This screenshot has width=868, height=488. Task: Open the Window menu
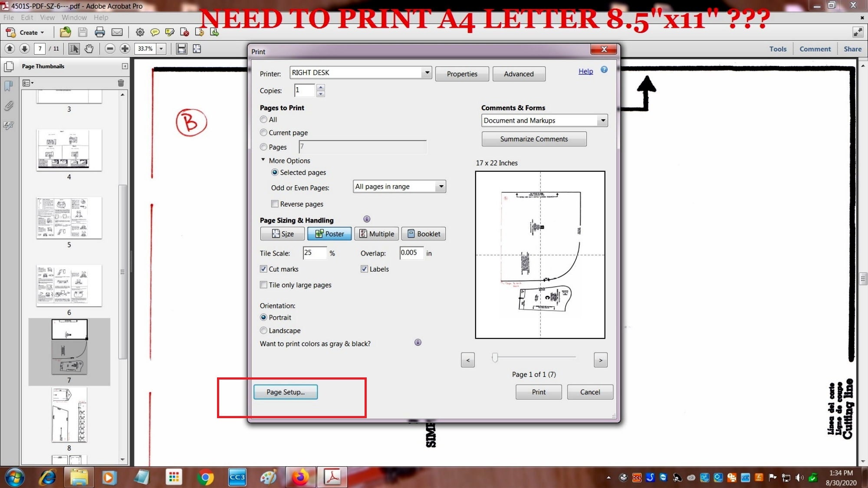(x=74, y=17)
